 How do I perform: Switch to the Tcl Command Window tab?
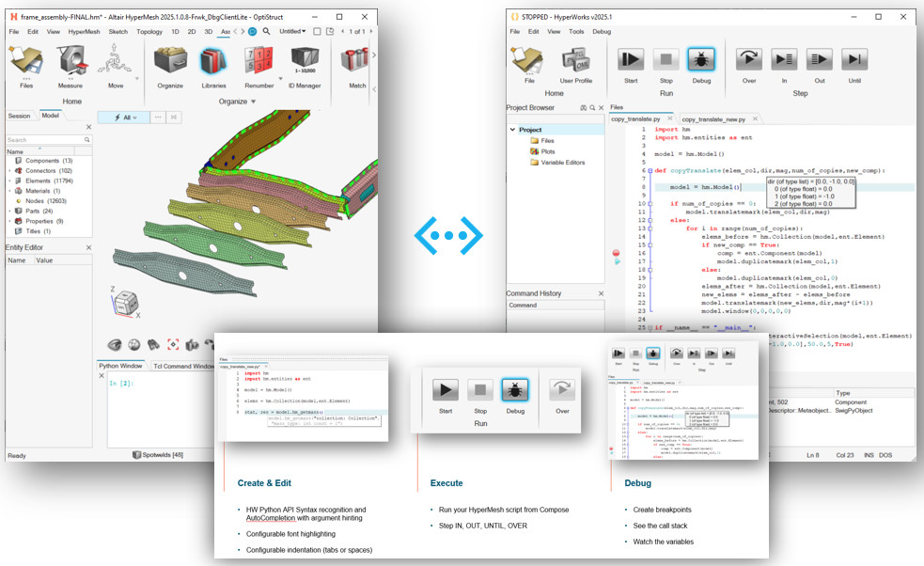[x=185, y=366]
